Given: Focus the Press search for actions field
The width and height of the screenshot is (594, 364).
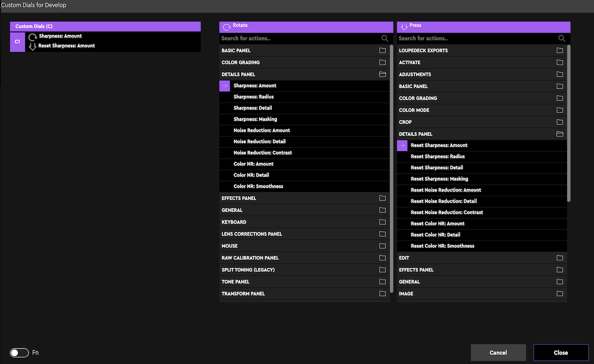Looking at the screenshot, I should coord(484,38).
